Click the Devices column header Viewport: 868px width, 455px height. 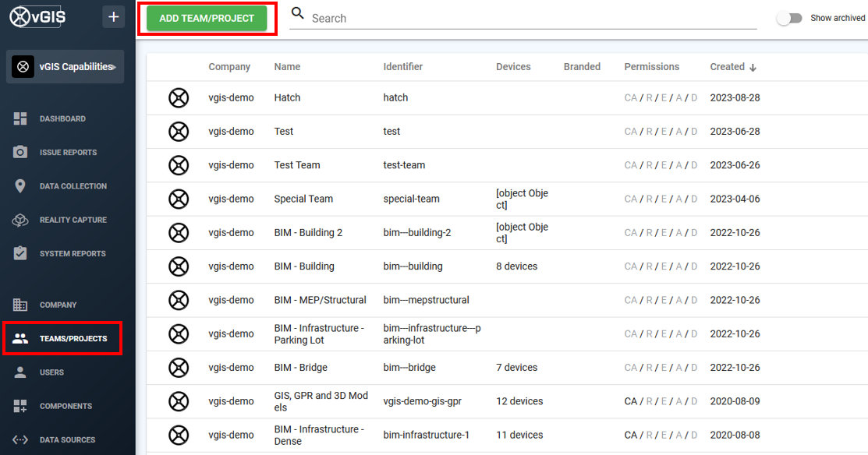coord(513,66)
